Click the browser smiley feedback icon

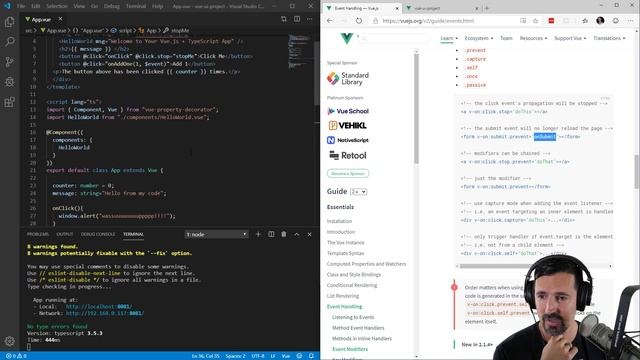[616, 21]
